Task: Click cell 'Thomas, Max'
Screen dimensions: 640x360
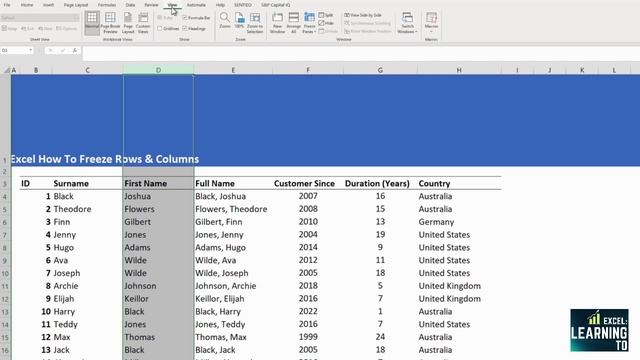Action: 233,337
